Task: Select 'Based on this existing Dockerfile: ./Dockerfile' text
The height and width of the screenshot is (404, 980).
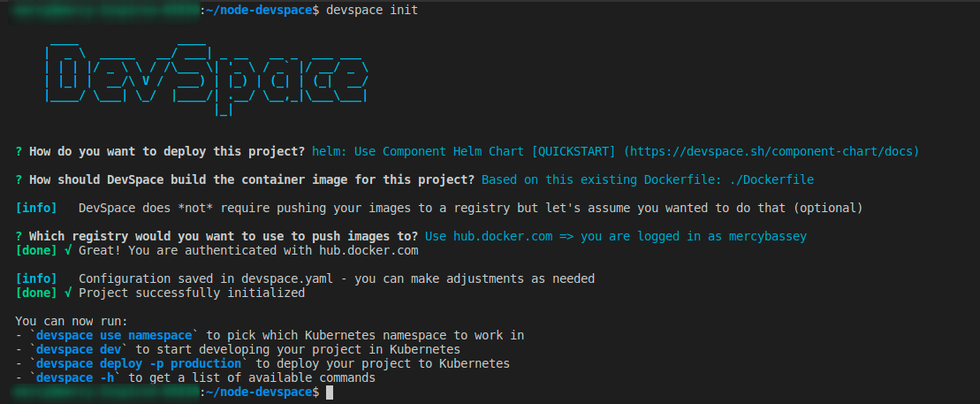Action: 648,180
